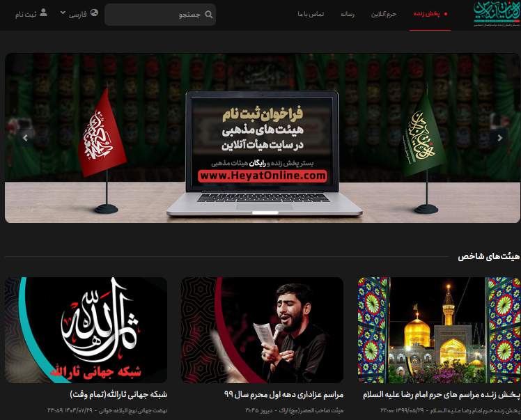
Task: Open the رسانه menu item
Action: [348, 14]
